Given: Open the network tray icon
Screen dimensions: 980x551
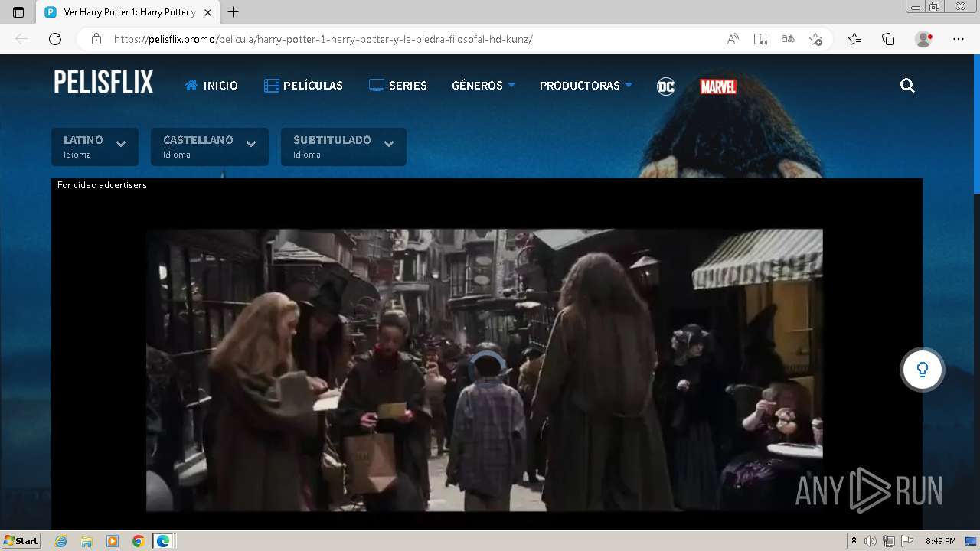Looking at the screenshot, I should tap(889, 541).
